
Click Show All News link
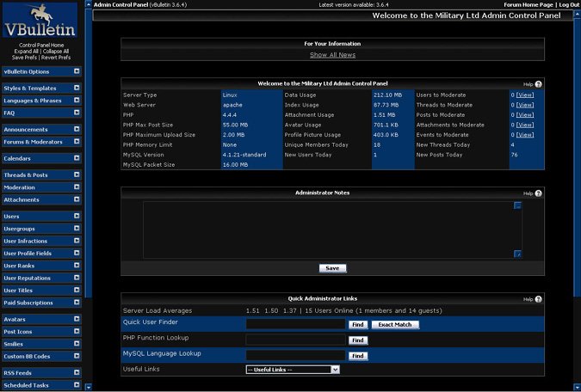tap(332, 55)
